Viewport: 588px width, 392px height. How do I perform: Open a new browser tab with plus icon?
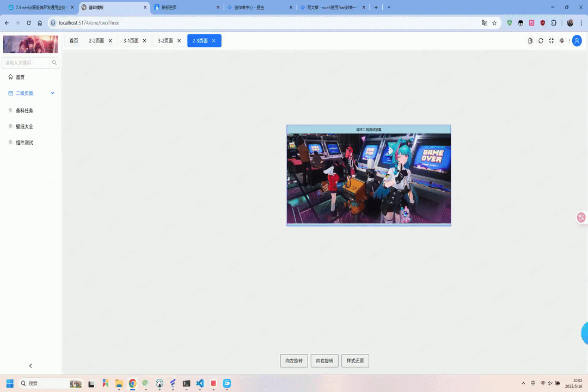(x=376, y=7)
